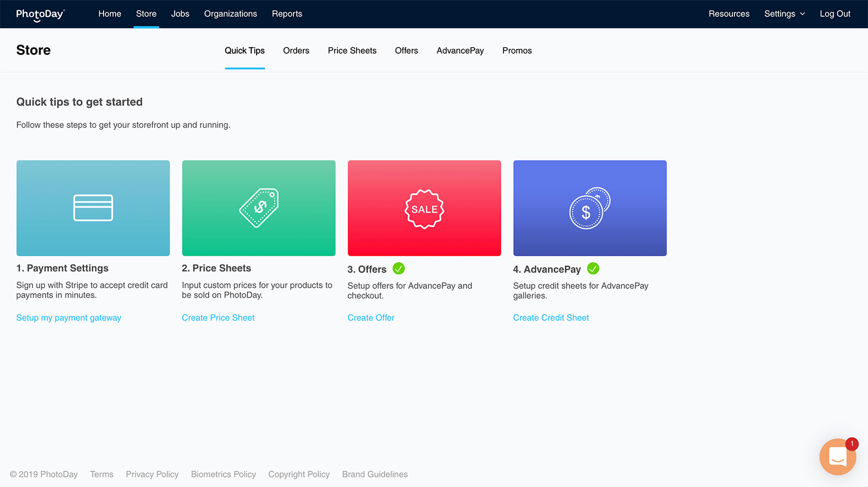868x487 pixels.
Task: Click the 4. AdvancePay heading
Action: tap(547, 269)
